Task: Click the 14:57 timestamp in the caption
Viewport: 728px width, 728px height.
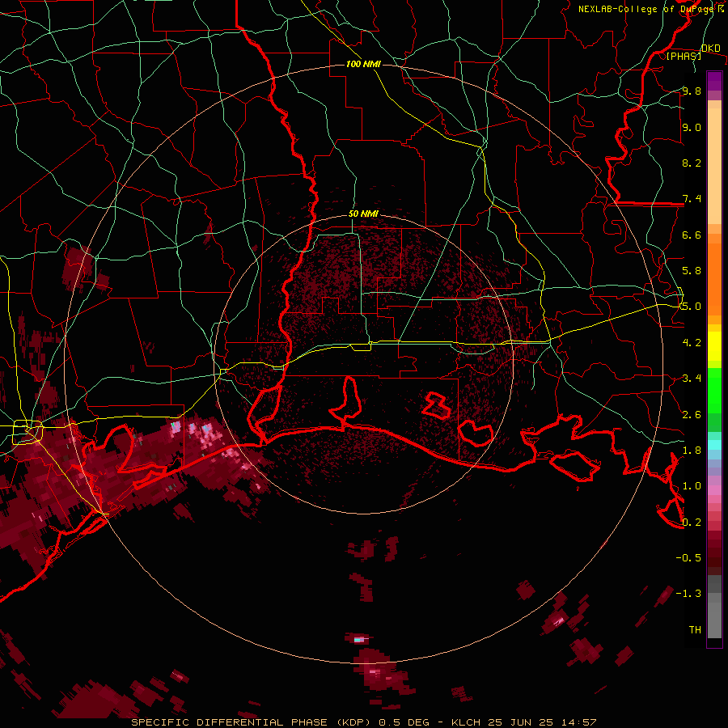Action: 578,722
